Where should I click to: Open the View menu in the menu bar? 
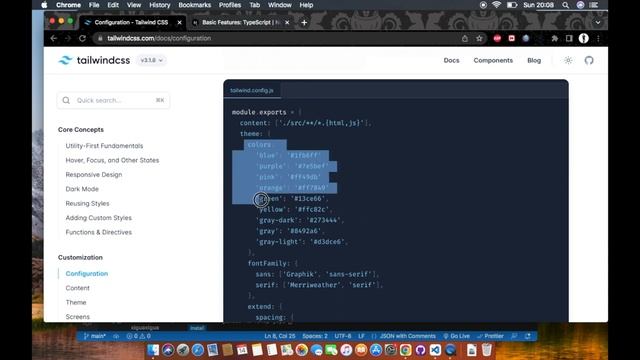coord(133,5)
